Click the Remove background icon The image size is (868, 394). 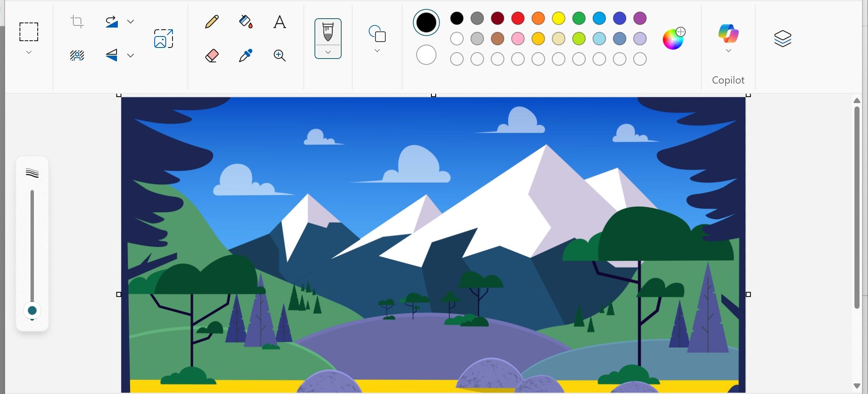point(77,55)
